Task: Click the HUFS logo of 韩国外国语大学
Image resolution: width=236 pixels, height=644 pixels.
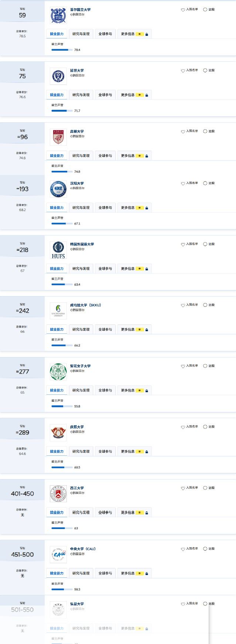Action: [x=58, y=250]
